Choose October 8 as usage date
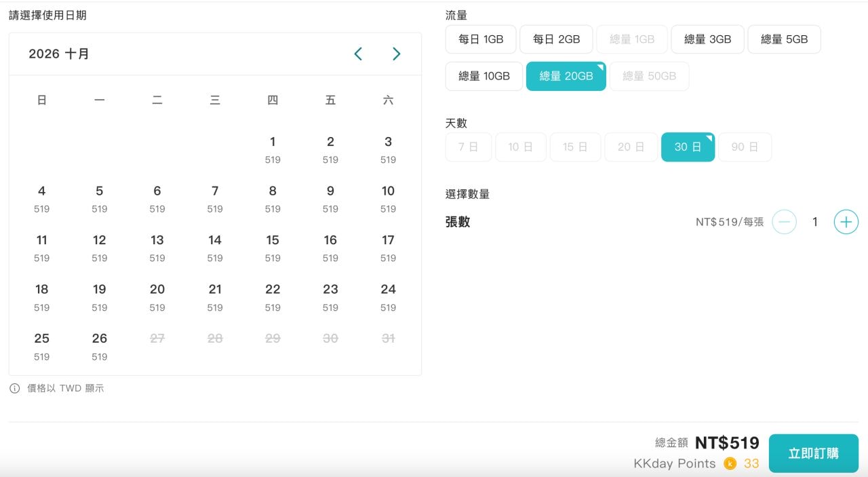Image resolution: width=868 pixels, height=477 pixels. 273,199
